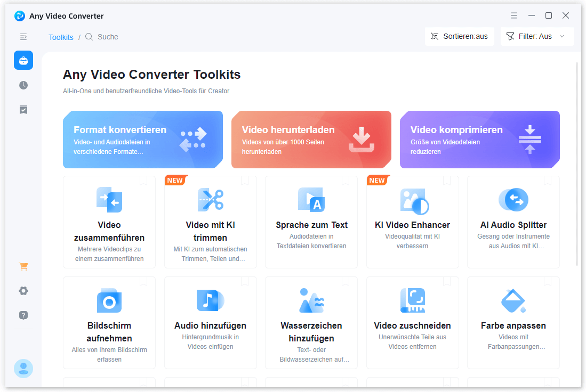
Task: Toggle the Sortieren:aus control
Action: pyautogui.click(x=459, y=36)
